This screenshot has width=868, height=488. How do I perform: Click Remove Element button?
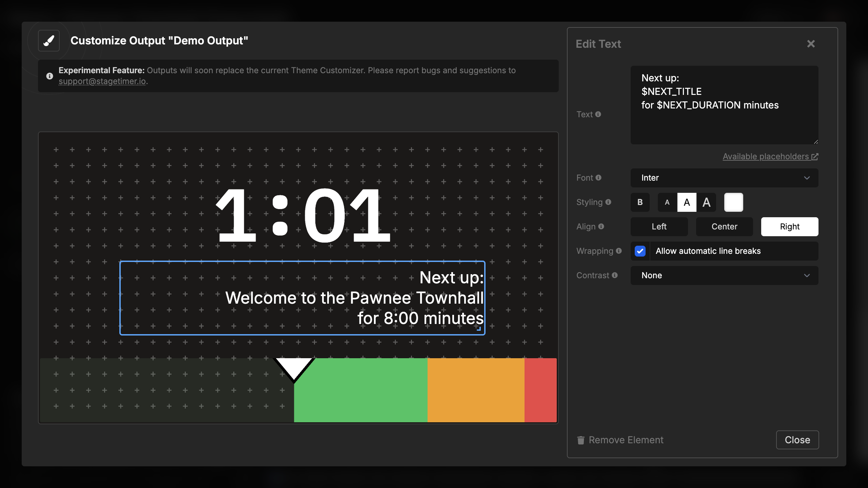[x=620, y=440]
